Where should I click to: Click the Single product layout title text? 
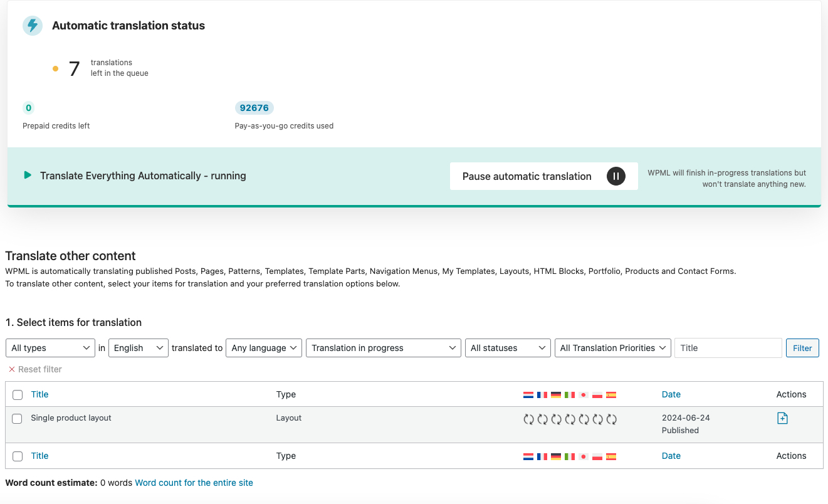[71, 417]
